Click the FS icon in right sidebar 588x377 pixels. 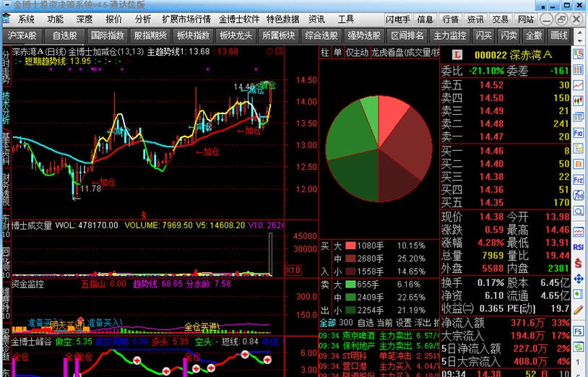pos(578,331)
